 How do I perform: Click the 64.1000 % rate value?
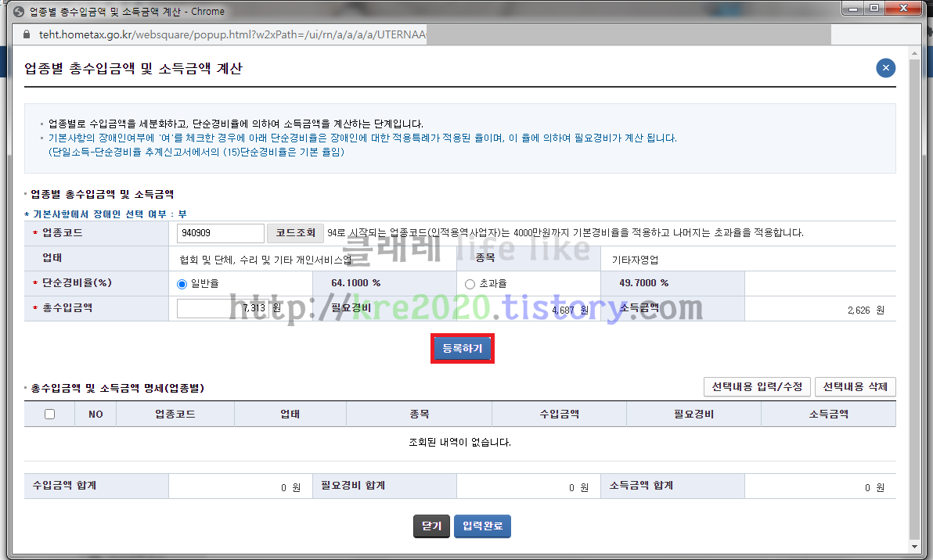coord(356,283)
